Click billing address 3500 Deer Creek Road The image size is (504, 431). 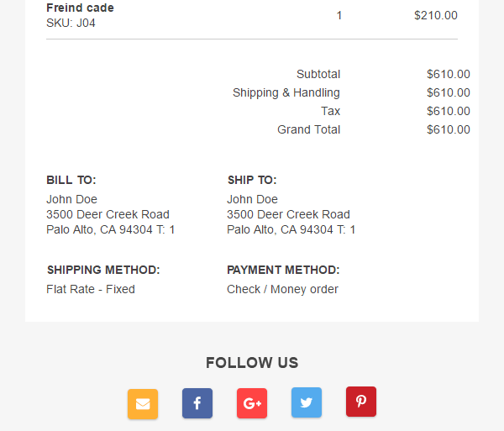108,214
